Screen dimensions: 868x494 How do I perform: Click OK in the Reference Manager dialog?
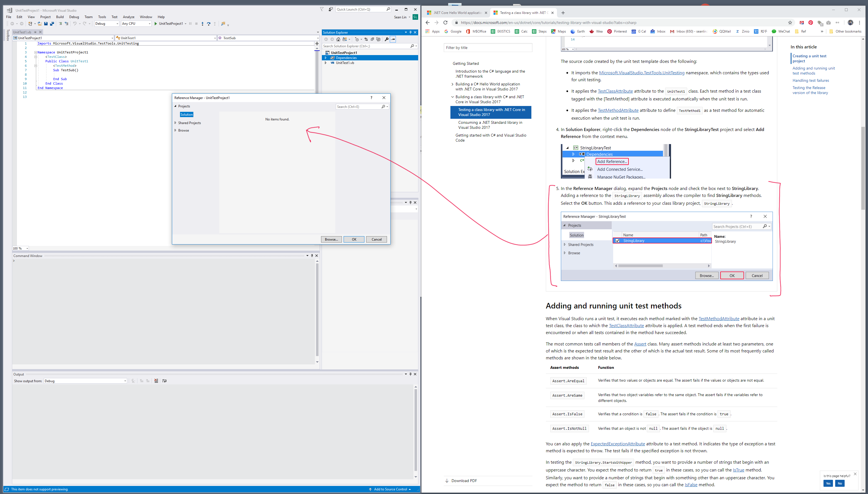354,239
